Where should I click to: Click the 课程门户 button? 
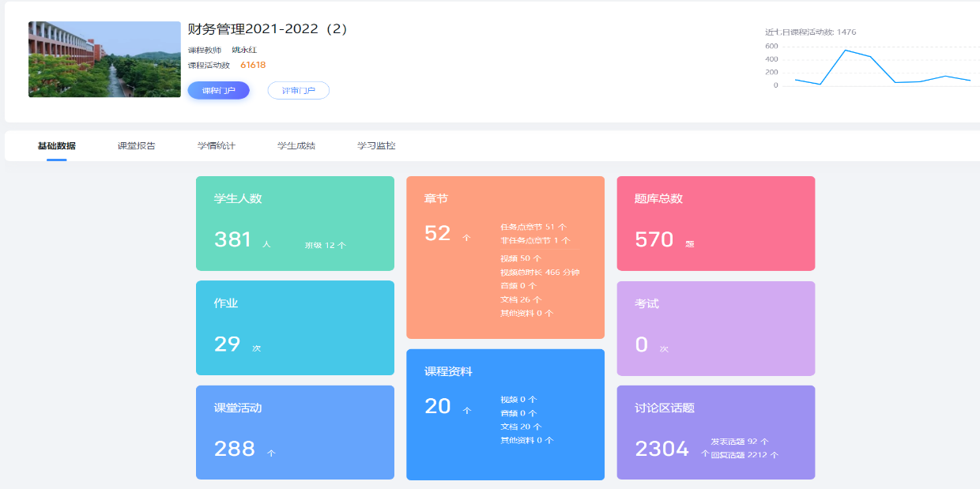(x=218, y=91)
